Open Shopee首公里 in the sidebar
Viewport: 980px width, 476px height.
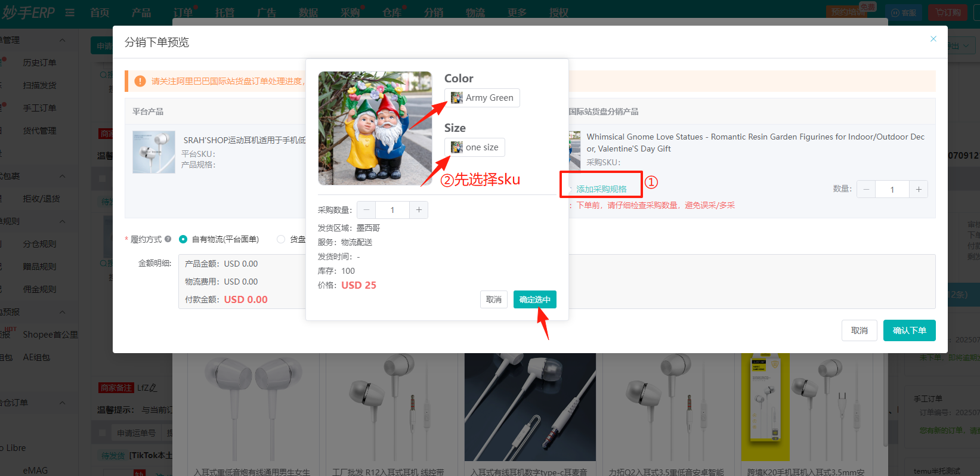tap(50, 335)
